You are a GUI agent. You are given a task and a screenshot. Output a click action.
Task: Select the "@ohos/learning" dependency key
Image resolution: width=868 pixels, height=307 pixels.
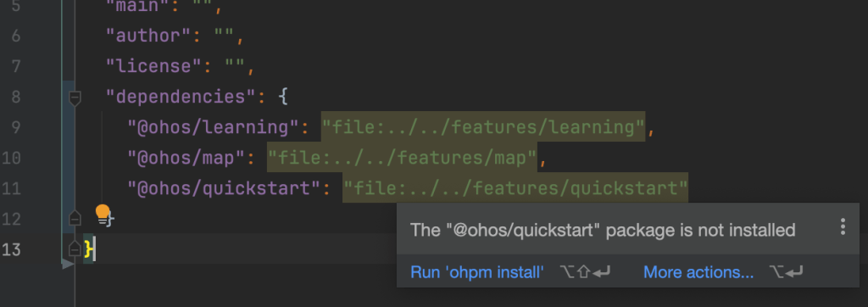(213, 127)
